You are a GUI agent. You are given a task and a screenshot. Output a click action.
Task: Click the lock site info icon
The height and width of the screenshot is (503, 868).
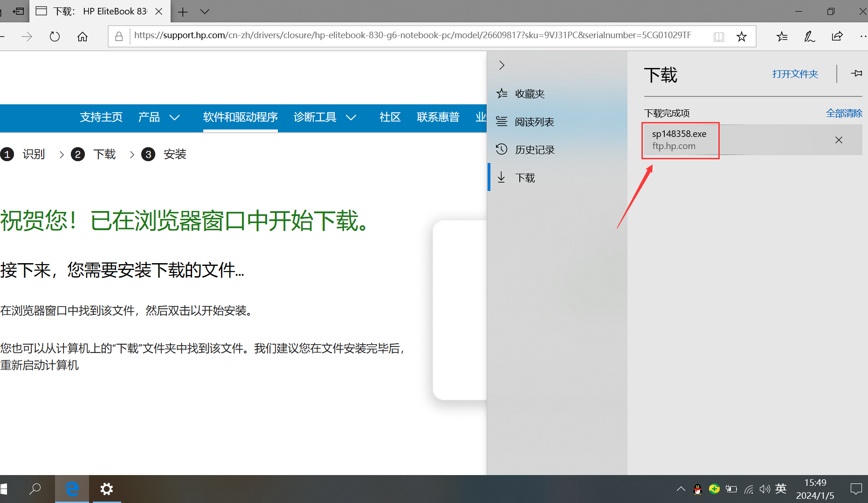click(x=119, y=36)
